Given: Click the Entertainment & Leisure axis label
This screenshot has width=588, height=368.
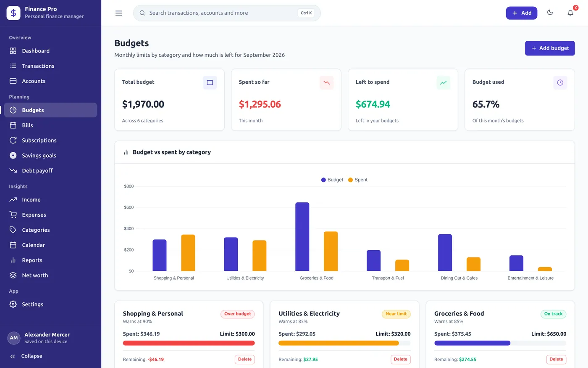Looking at the screenshot, I should pyautogui.click(x=530, y=278).
